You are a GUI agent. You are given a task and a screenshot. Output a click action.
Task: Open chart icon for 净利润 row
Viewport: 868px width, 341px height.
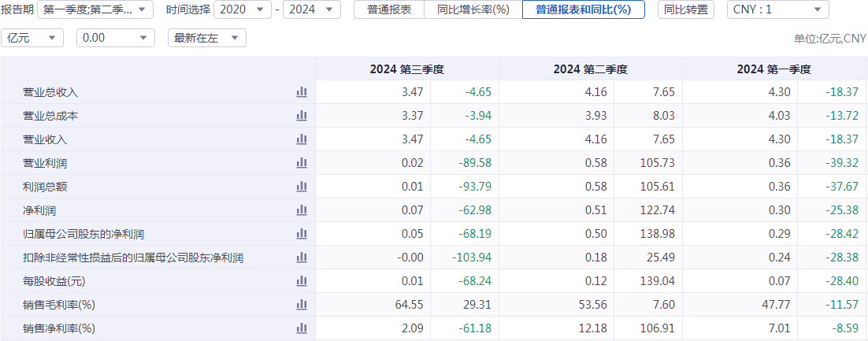(302, 210)
